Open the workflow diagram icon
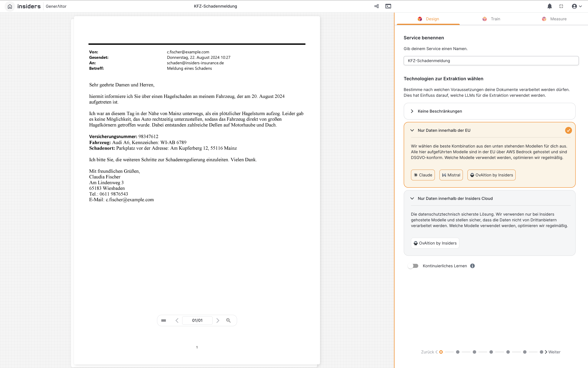 [376, 6]
